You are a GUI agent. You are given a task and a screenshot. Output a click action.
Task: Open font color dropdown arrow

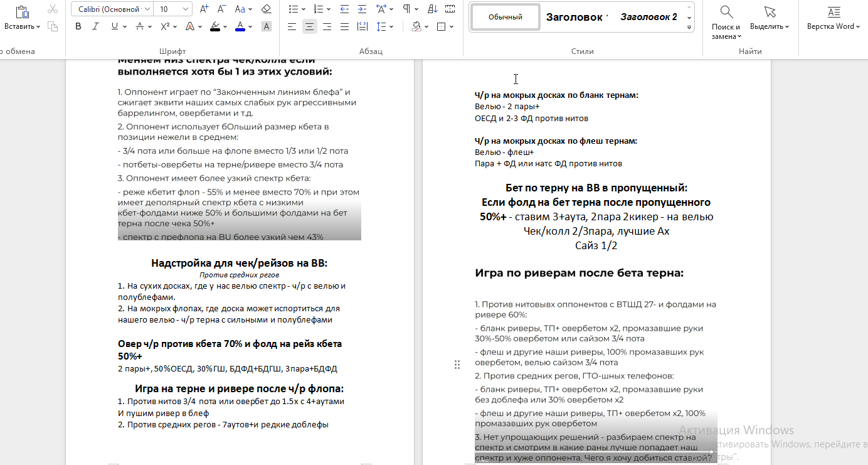(x=251, y=26)
